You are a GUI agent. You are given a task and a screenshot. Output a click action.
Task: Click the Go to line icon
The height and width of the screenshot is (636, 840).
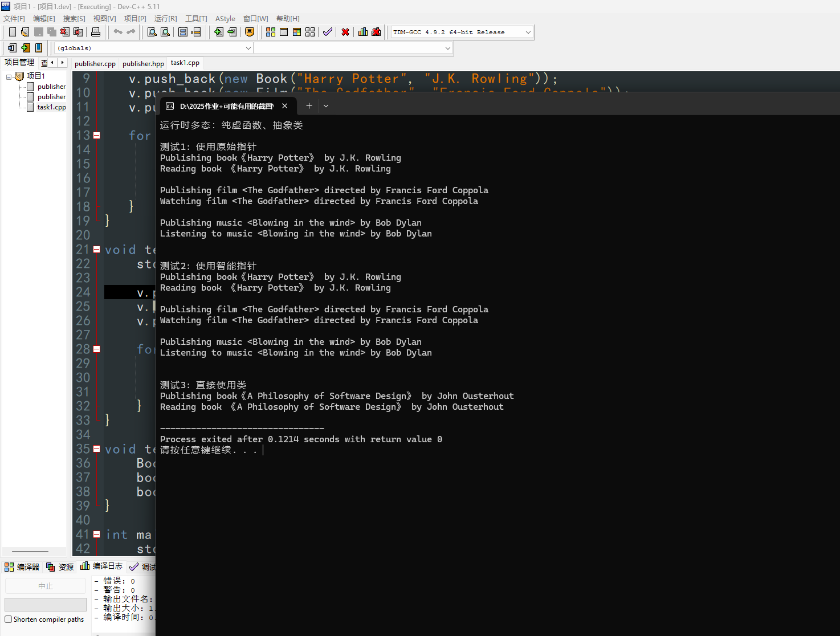(x=196, y=32)
